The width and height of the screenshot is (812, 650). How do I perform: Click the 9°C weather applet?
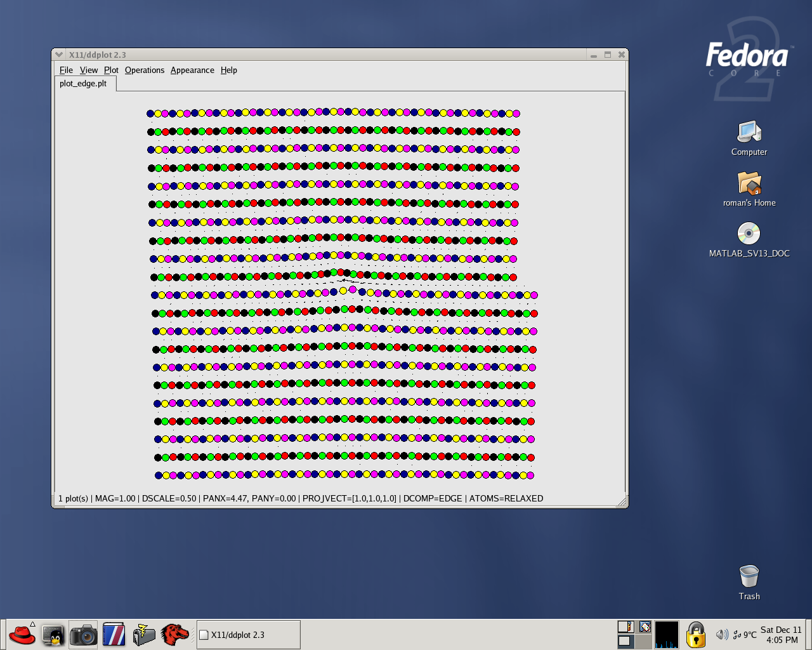click(745, 635)
